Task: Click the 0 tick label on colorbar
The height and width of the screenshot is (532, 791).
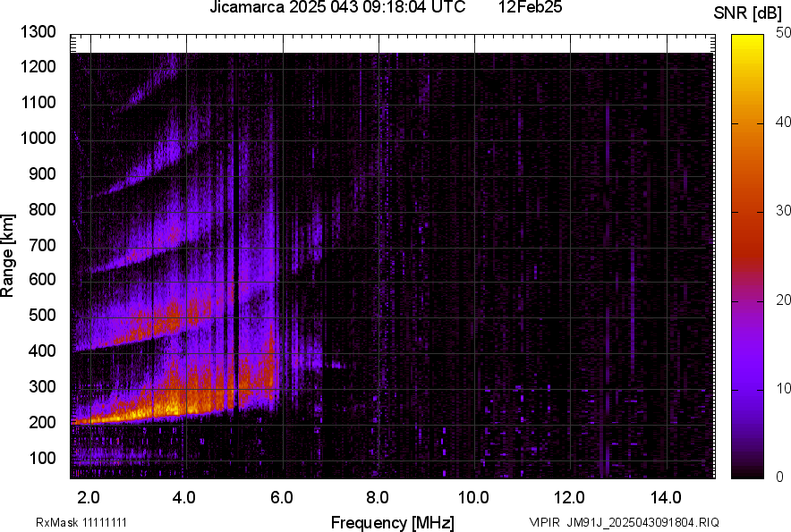Action: click(780, 477)
